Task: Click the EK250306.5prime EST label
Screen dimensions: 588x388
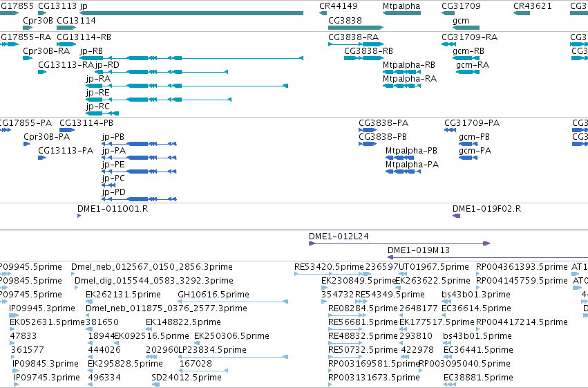Action: (x=231, y=337)
